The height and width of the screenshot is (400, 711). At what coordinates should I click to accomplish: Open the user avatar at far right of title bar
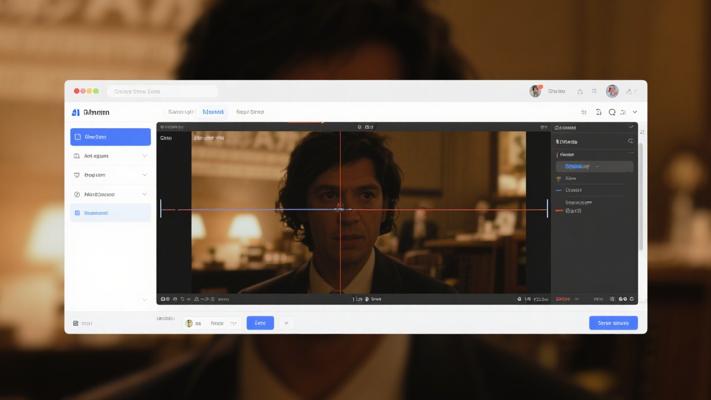click(x=612, y=91)
